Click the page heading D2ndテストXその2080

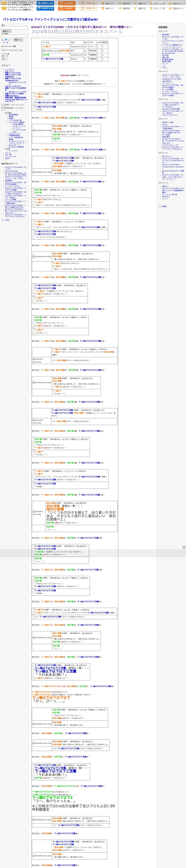coord(82,27)
